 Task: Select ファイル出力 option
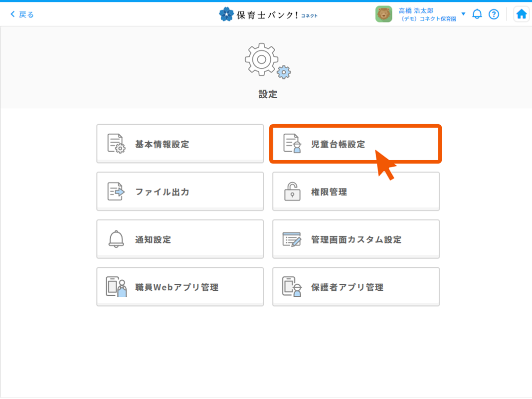(180, 192)
